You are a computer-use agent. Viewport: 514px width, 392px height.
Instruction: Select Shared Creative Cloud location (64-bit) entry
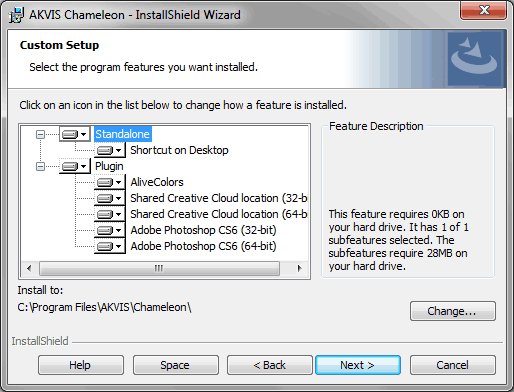click(x=219, y=214)
